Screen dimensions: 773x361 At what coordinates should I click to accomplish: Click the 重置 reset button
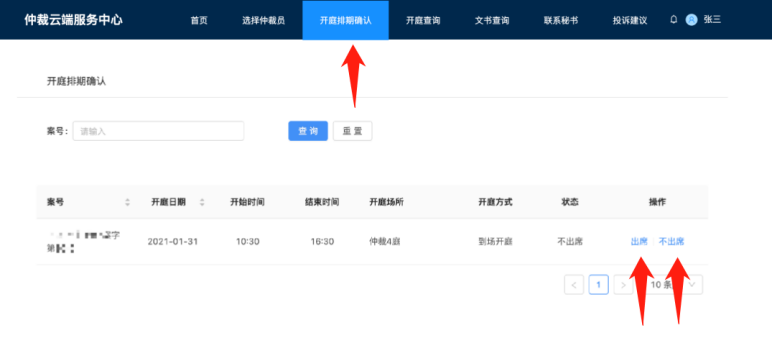point(352,131)
